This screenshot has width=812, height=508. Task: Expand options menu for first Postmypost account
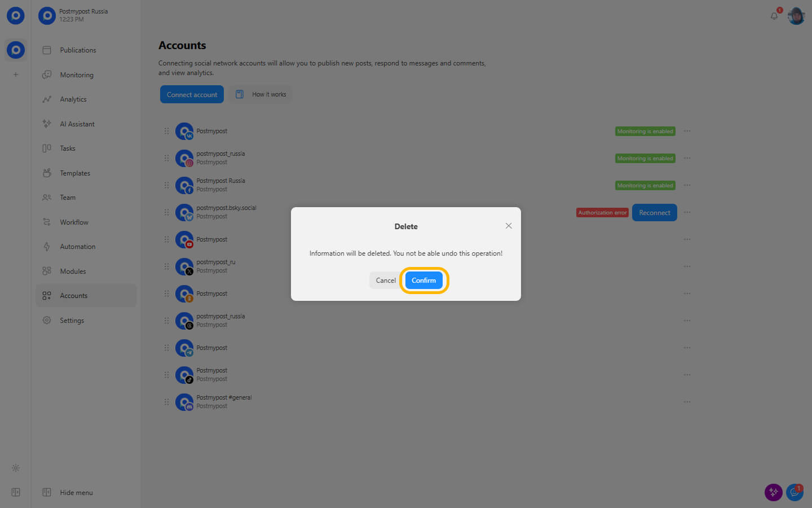pos(687,131)
